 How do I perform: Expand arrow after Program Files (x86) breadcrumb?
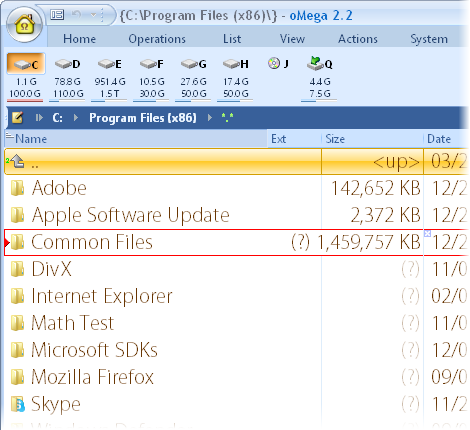[x=210, y=118]
